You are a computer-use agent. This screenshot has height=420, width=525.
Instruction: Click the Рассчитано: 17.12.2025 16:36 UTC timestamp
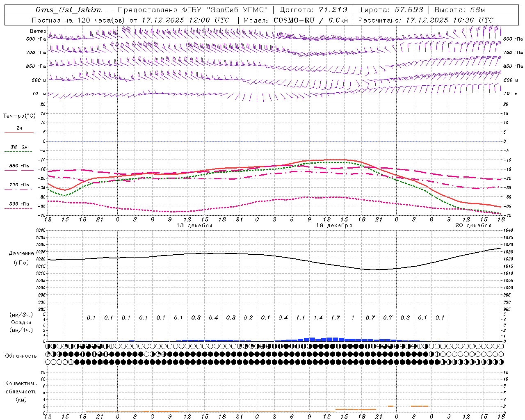(426, 20)
